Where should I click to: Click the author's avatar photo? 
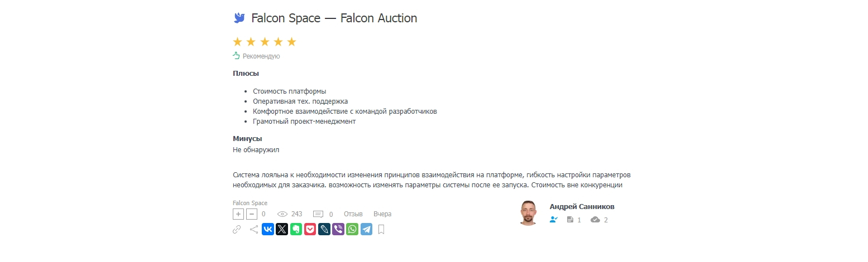coord(528,213)
